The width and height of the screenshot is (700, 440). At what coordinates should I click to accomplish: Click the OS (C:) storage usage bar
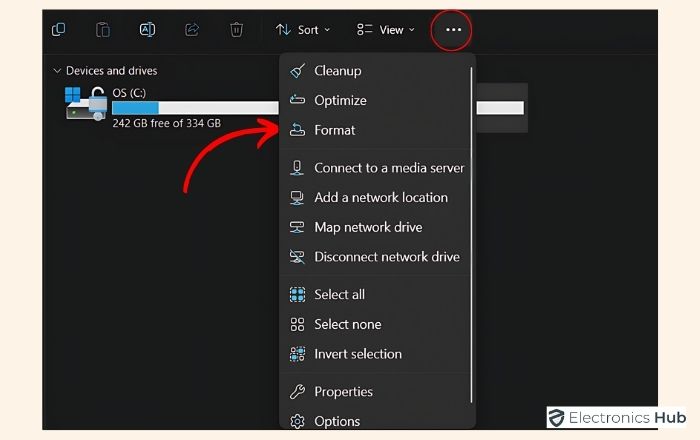click(x=195, y=107)
